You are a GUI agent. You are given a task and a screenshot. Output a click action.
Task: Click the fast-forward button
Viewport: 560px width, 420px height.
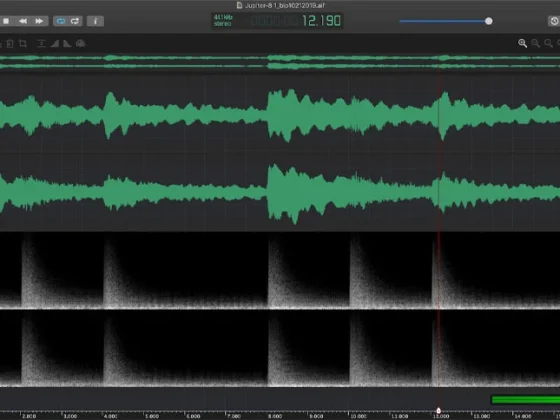pyautogui.click(x=39, y=21)
